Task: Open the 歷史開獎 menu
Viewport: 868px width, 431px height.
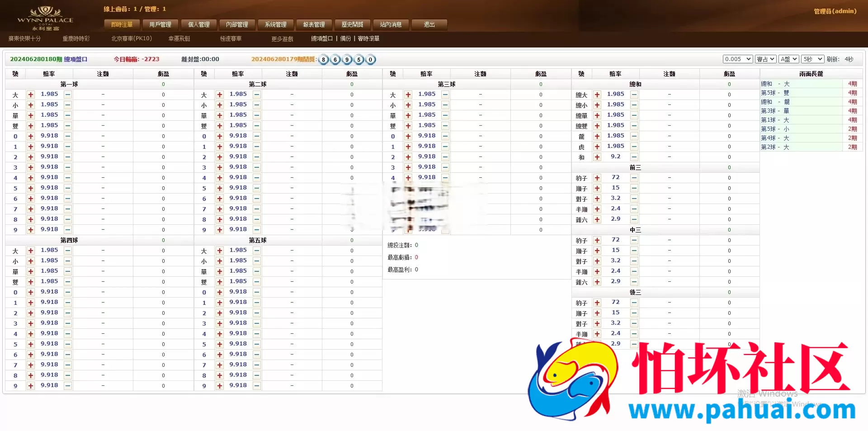Action: point(353,24)
